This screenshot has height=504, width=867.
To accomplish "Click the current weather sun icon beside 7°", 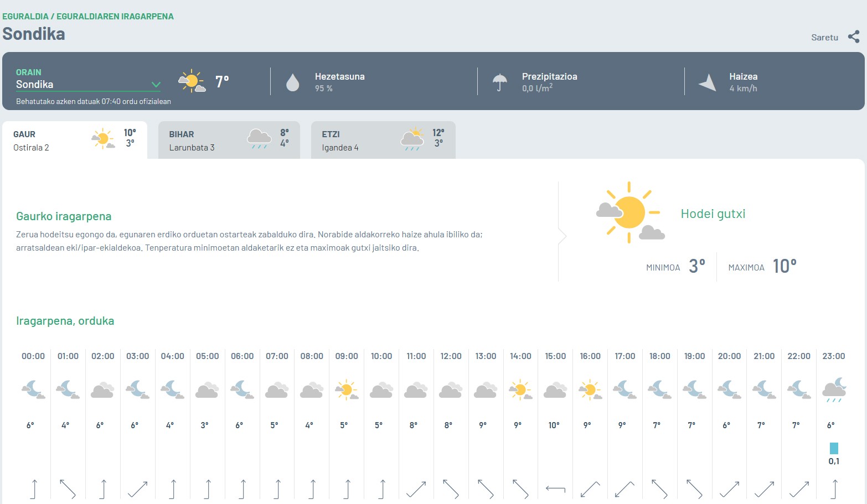I will 192,81.
